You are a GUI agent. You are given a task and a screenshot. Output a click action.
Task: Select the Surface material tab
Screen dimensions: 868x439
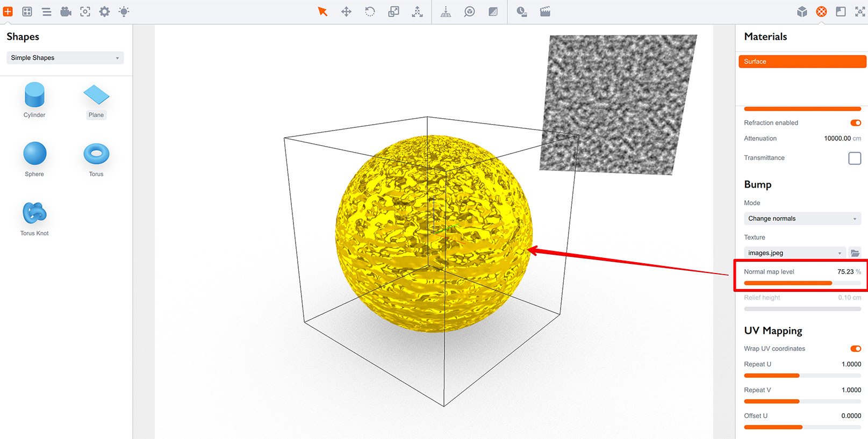[802, 61]
